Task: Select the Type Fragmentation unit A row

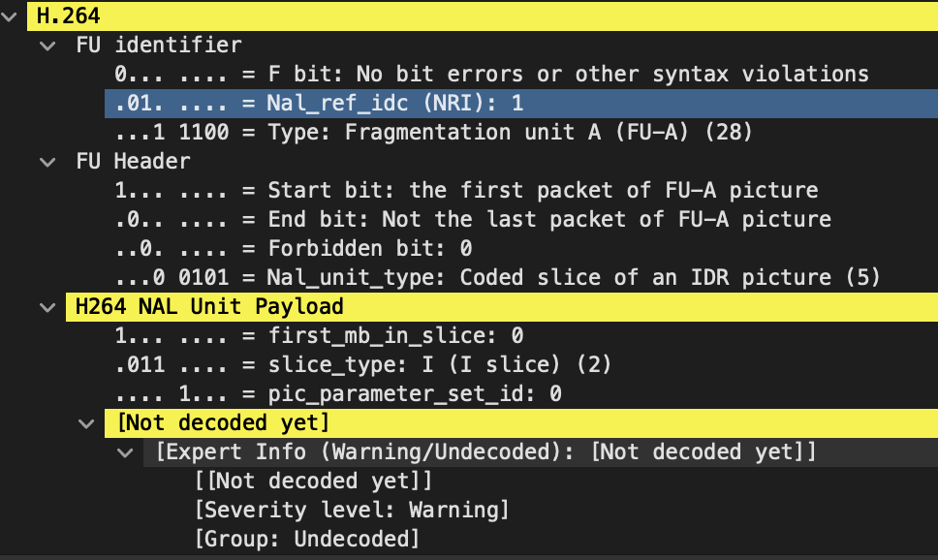Action: pyautogui.click(x=521, y=132)
